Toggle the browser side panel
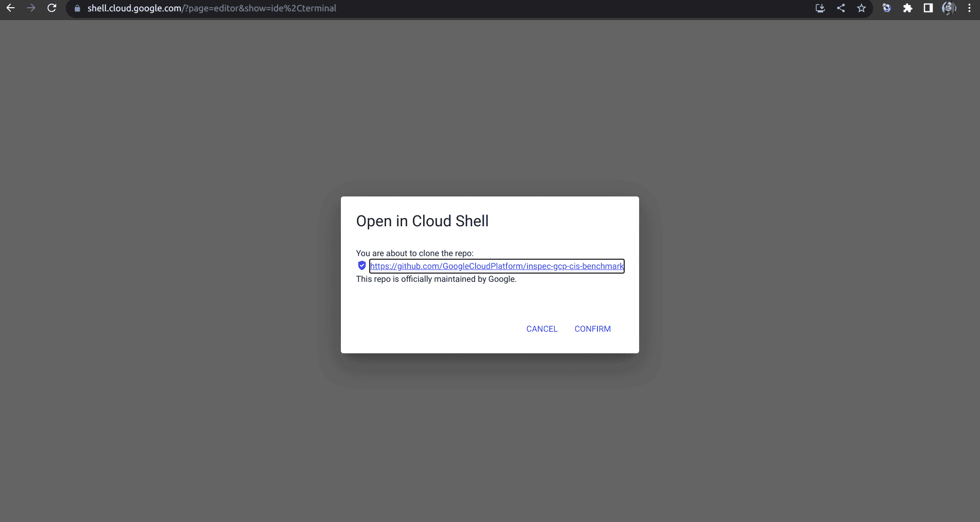The height and width of the screenshot is (522, 980). 928,8
